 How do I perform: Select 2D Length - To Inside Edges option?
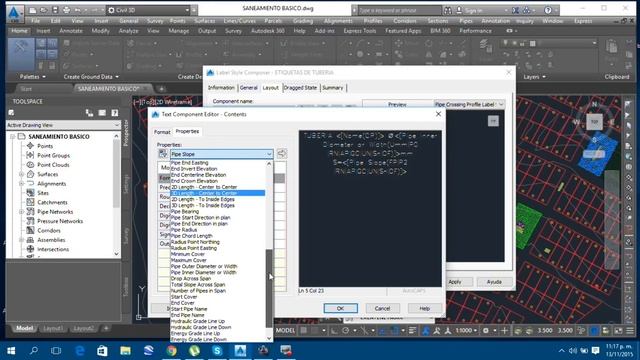202,199
